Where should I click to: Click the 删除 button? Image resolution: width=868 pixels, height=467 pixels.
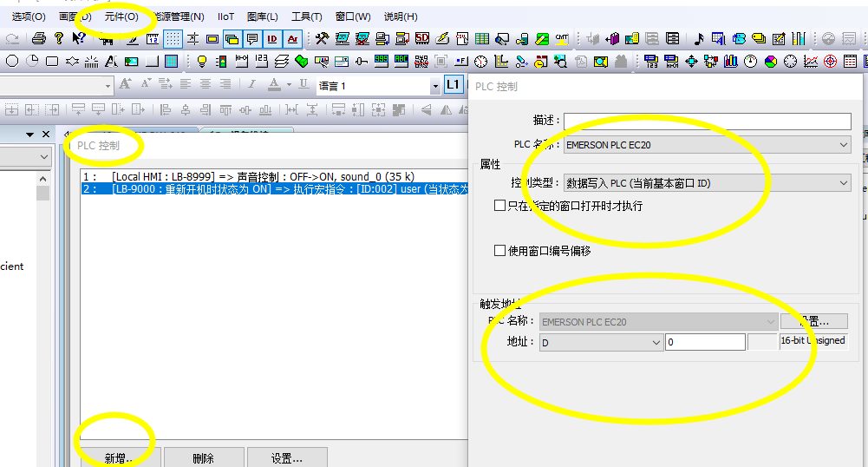pos(203,458)
